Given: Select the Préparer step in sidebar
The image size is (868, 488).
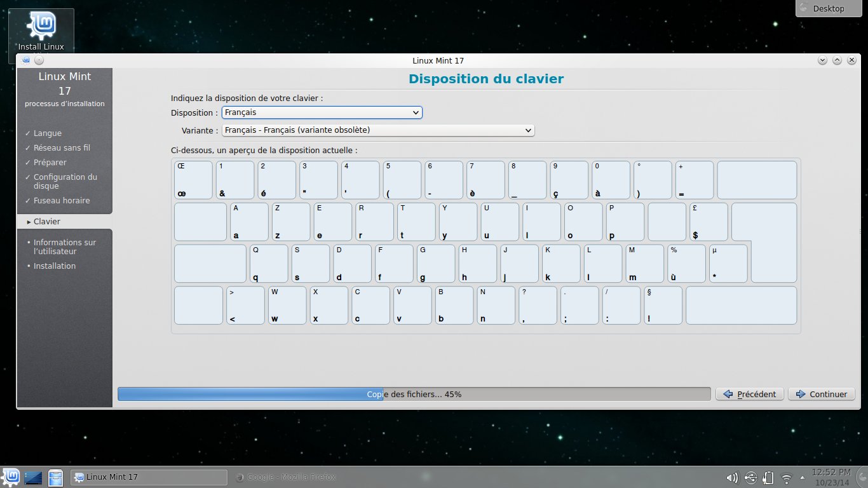Looking at the screenshot, I should point(50,163).
